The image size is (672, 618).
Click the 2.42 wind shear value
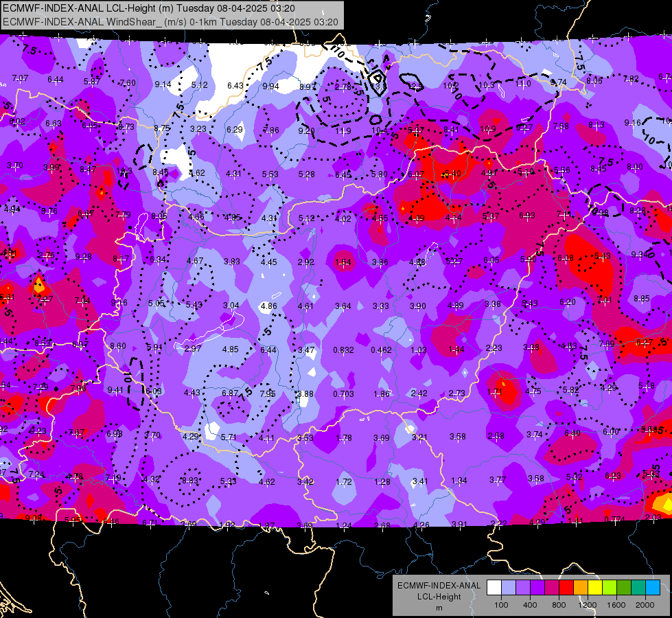tap(419, 393)
